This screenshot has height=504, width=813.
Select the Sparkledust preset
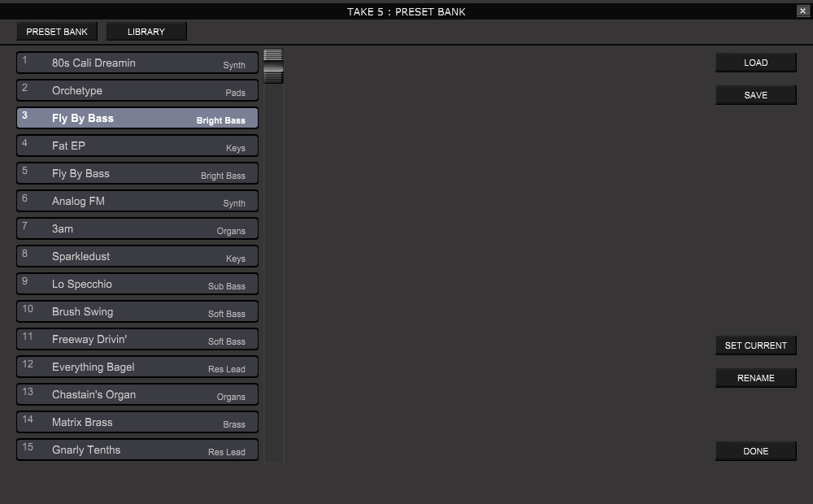click(x=137, y=257)
